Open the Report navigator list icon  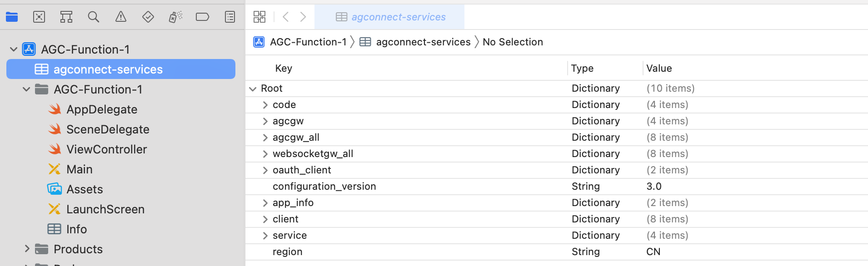pos(229,17)
